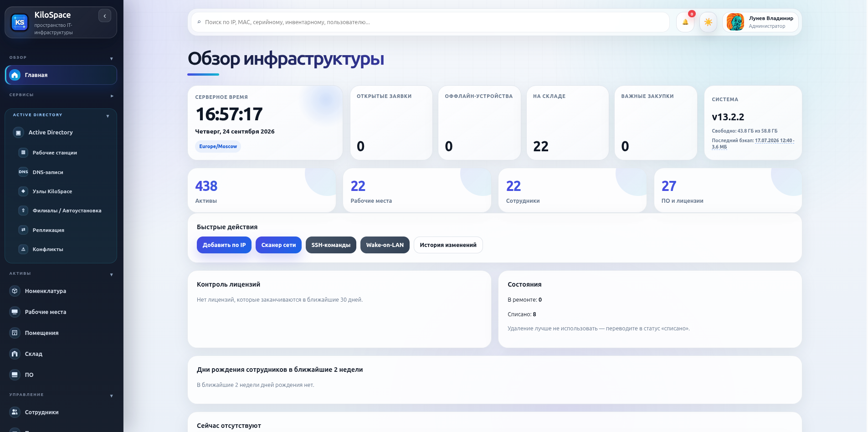This screenshot has height=432, width=868.
Task: Click the Филиалы / Автоустановка icon
Action: (23, 211)
